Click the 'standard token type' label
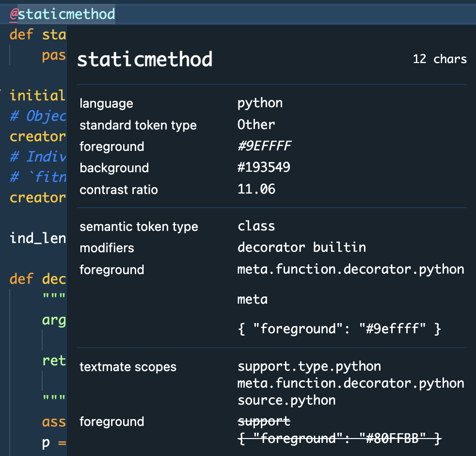The width and height of the screenshot is (476, 456). pyautogui.click(x=138, y=125)
